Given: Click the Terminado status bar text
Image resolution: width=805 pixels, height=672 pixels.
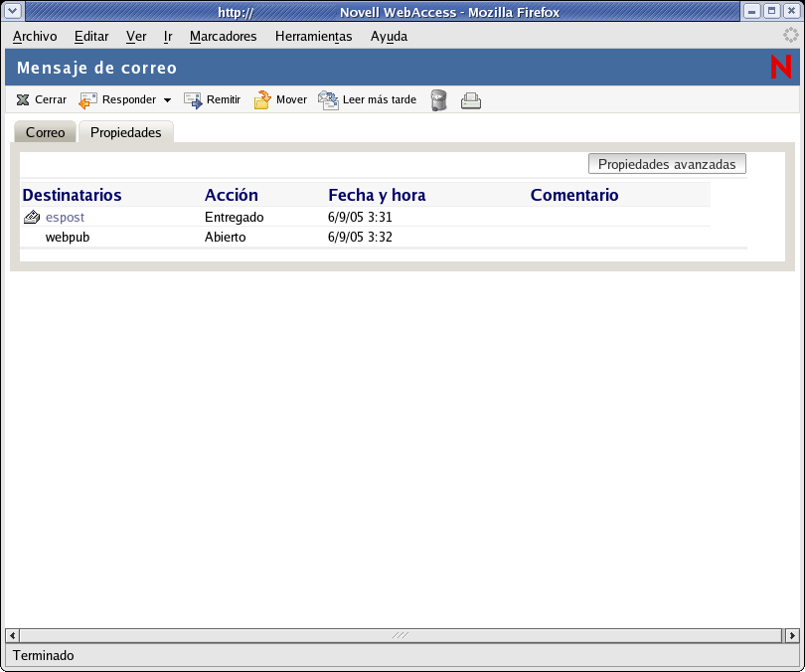Looking at the screenshot, I should pyautogui.click(x=44, y=655).
